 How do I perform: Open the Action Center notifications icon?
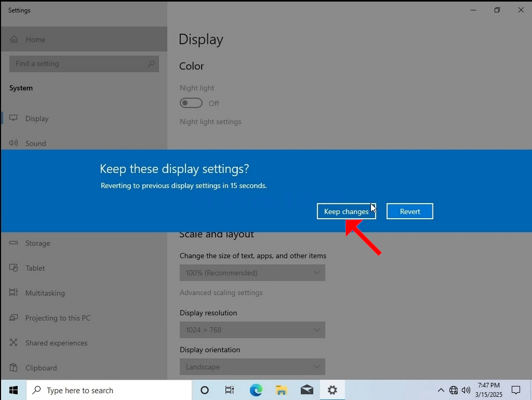(516, 390)
